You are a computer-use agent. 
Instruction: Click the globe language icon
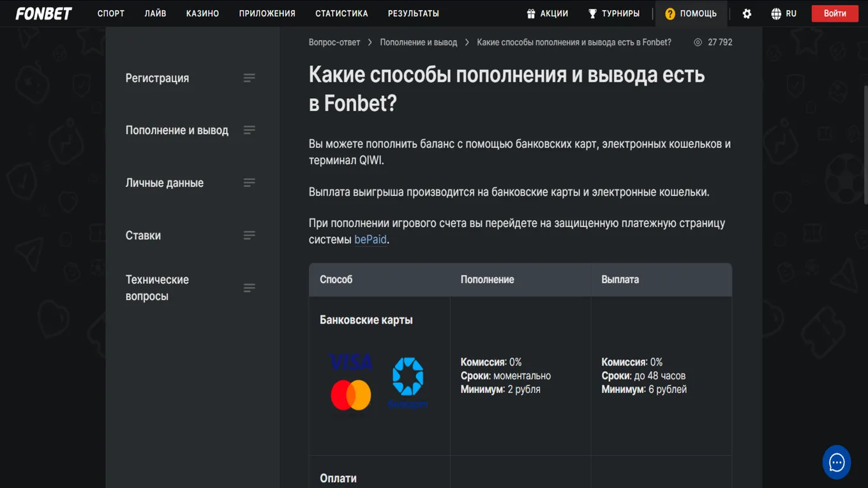(776, 13)
